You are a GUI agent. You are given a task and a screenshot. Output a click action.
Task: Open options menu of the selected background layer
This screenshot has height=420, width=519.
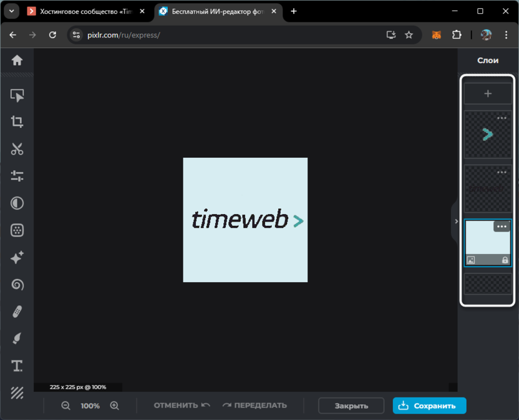coord(502,227)
